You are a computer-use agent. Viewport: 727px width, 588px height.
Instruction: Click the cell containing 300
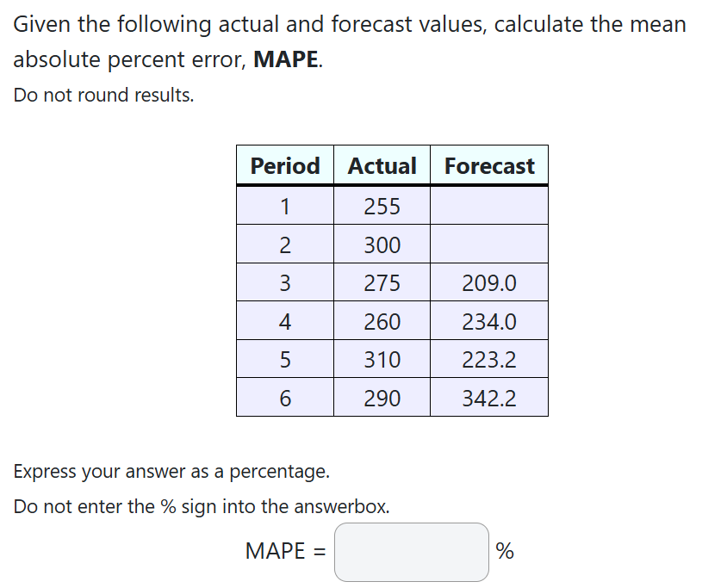pos(382,244)
